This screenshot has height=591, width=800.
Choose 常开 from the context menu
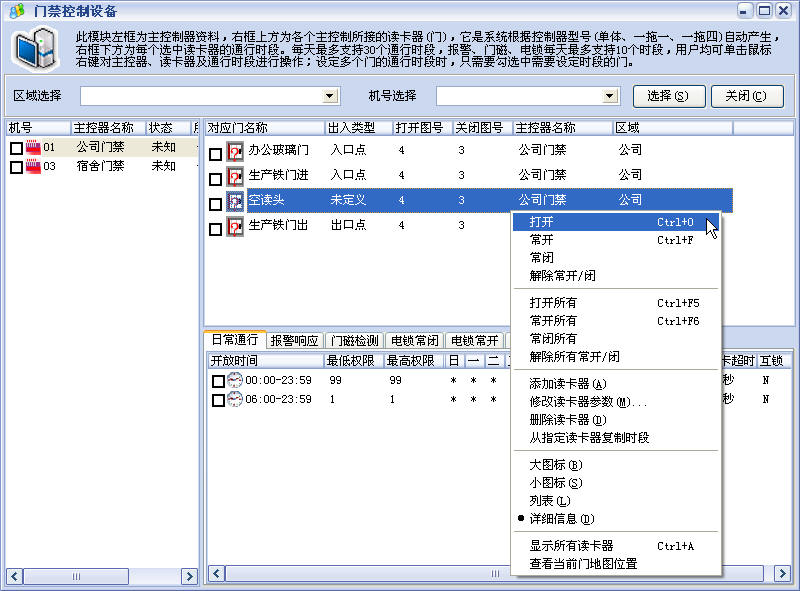point(541,240)
